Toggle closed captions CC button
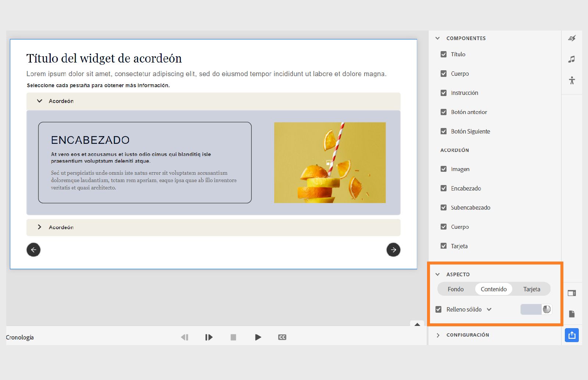This screenshot has width=588, height=380. (282, 337)
